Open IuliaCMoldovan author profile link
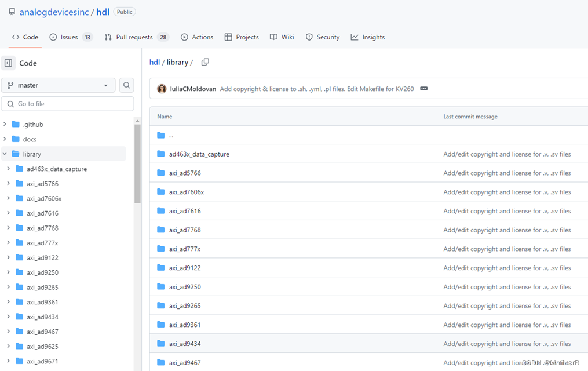 pos(193,89)
